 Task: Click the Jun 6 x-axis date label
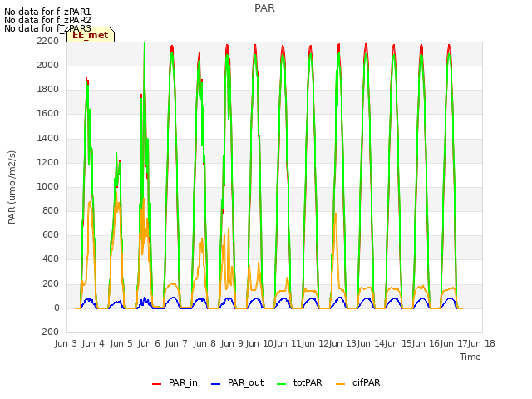149,343
